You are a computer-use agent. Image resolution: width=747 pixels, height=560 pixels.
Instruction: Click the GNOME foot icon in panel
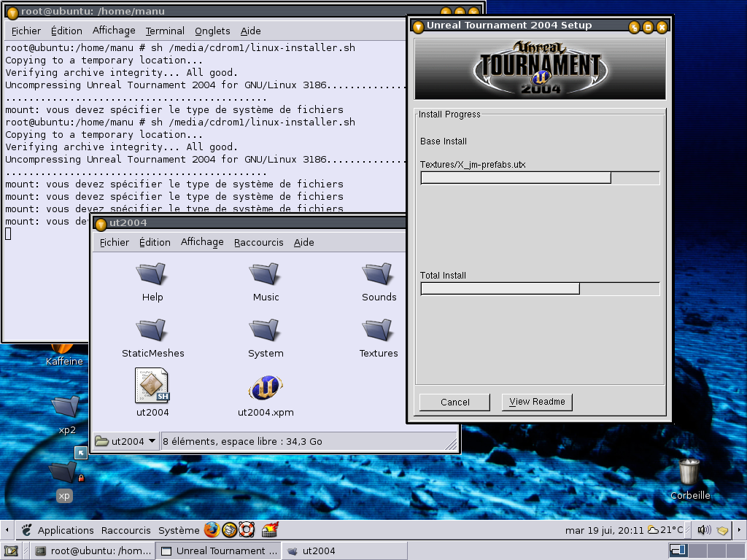pos(27,529)
